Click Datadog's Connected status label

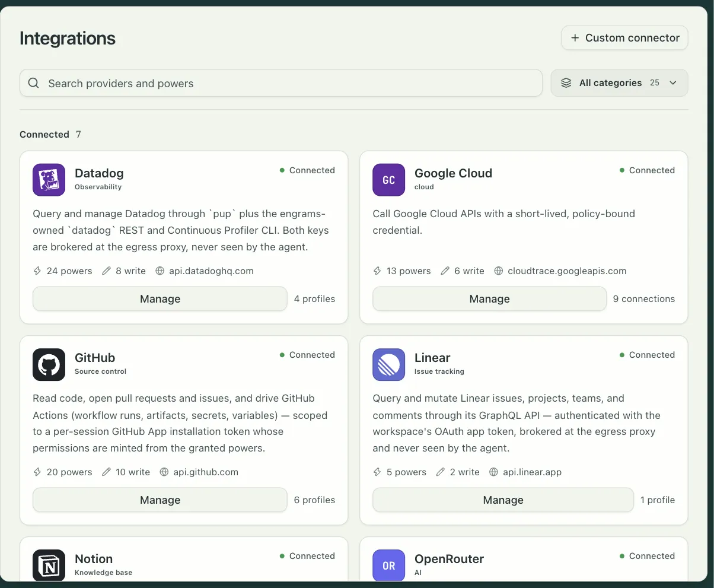coord(312,170)
